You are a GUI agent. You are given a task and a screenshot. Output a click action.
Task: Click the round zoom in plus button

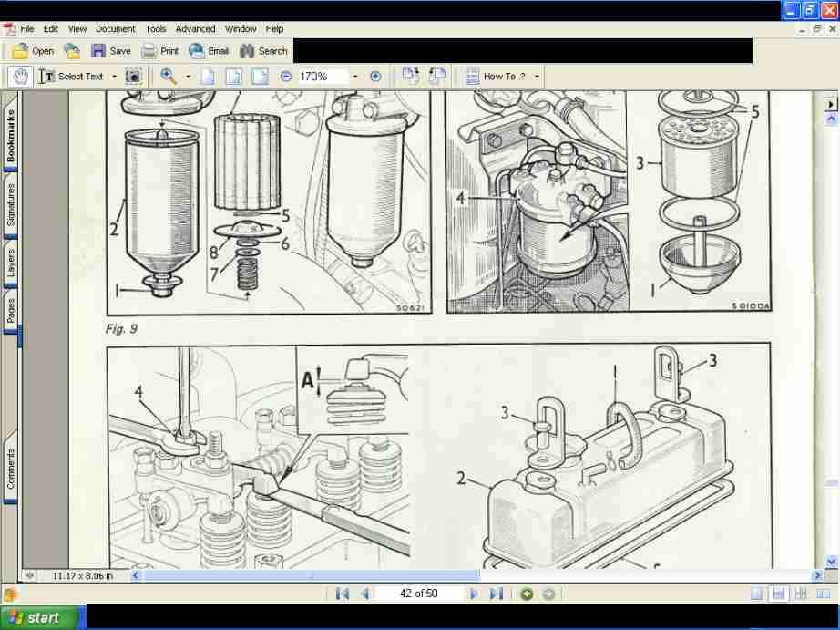(375, 77)
